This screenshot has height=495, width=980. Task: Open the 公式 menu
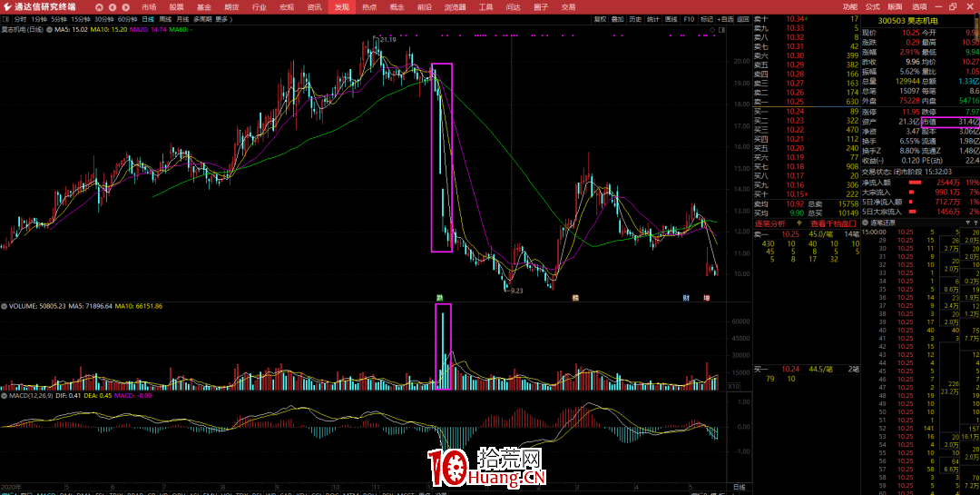coord(873,7)
